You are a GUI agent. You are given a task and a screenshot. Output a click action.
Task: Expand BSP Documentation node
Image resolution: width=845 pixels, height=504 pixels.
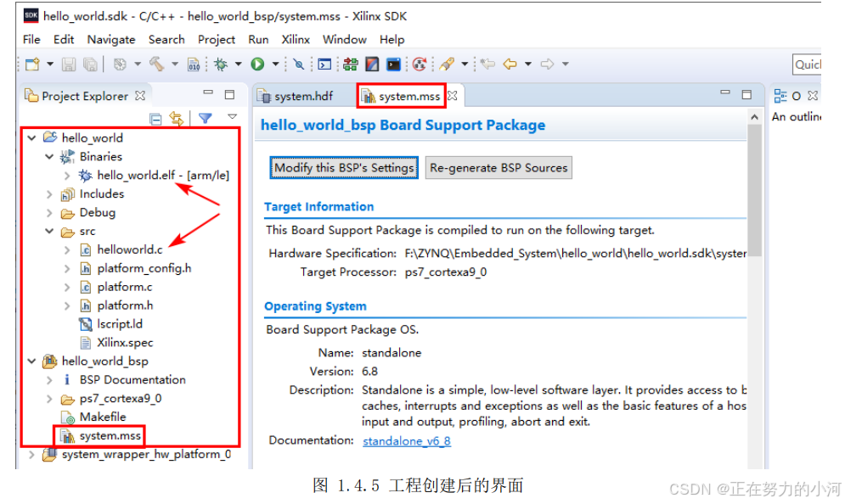click(x=49, y=380)
